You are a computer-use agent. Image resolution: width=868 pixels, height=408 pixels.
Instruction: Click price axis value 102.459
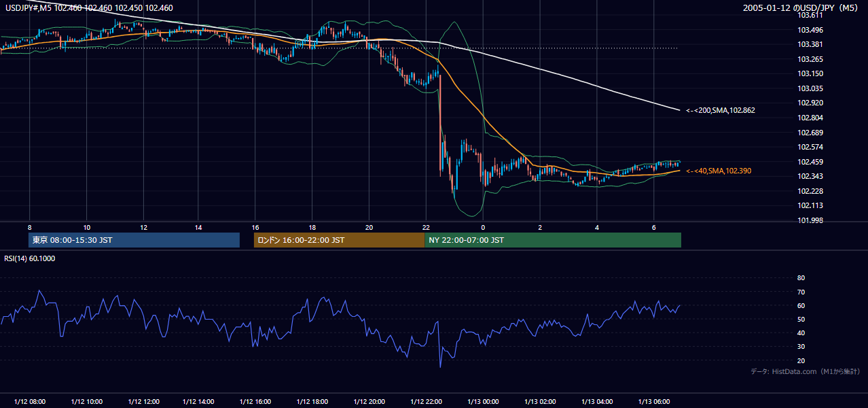810,162
